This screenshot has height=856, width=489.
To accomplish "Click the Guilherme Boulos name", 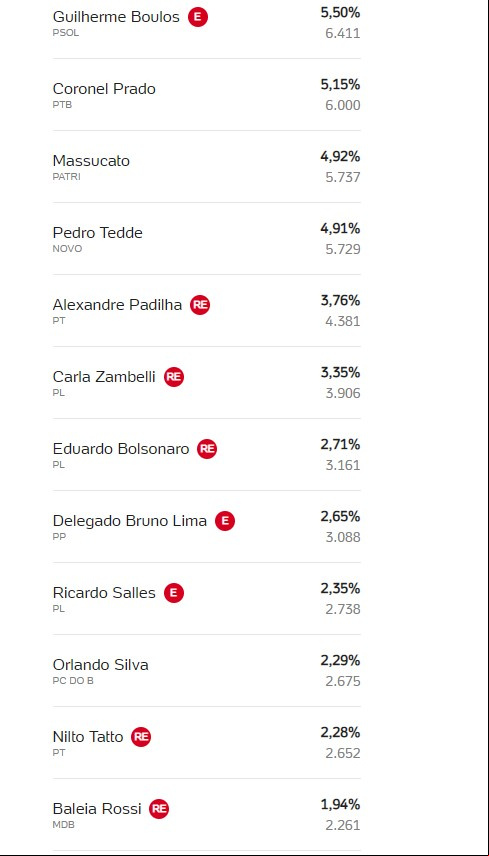I will click(x=116, y=17).
